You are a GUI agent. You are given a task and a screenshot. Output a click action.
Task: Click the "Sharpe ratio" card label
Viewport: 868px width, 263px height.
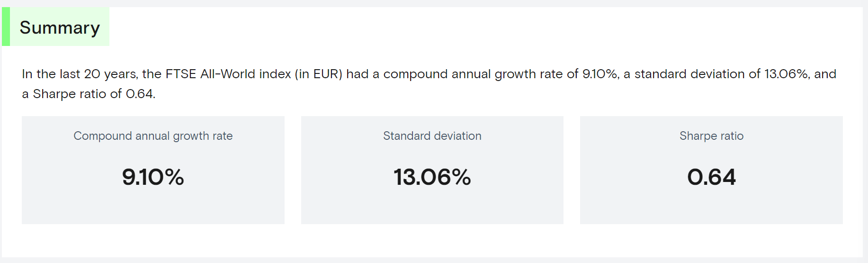pyautogui.click(x=711, y=136)
